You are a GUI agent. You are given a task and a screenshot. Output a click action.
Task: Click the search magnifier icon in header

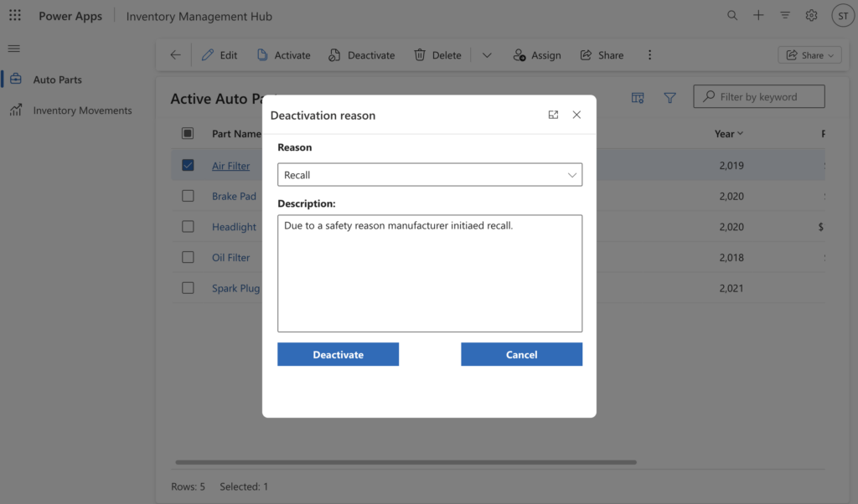click(x=732, y=16)
